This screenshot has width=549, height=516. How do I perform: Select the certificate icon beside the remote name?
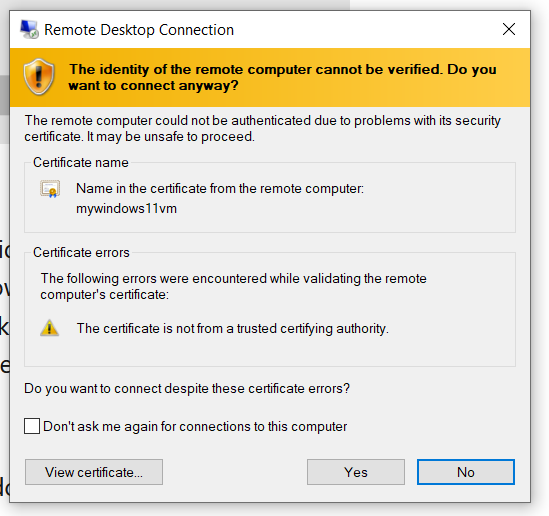(50, 189)
